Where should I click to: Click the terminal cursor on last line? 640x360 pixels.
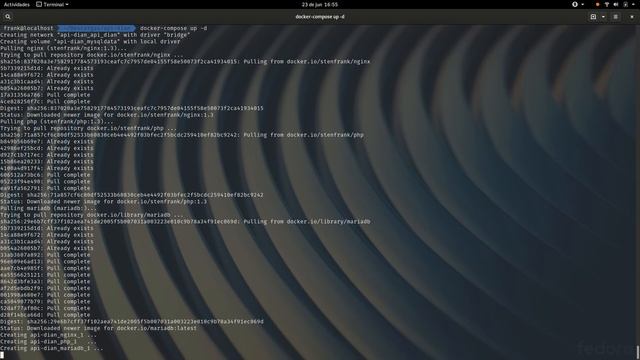(x=2, y=355)
